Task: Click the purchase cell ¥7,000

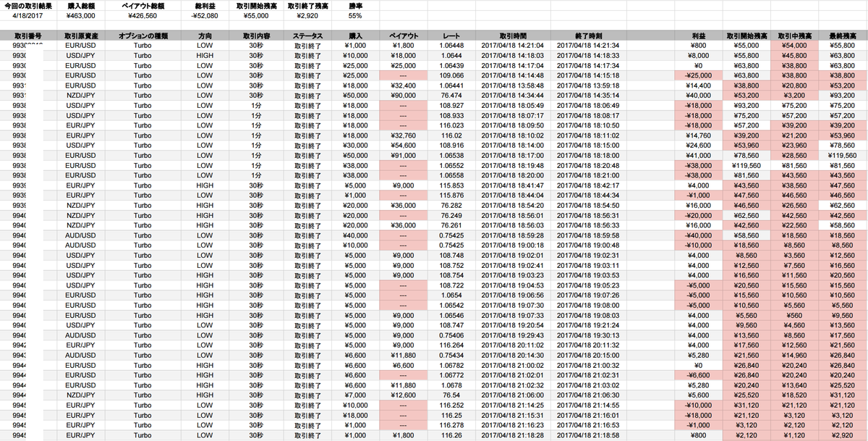Action: point(355,396)
